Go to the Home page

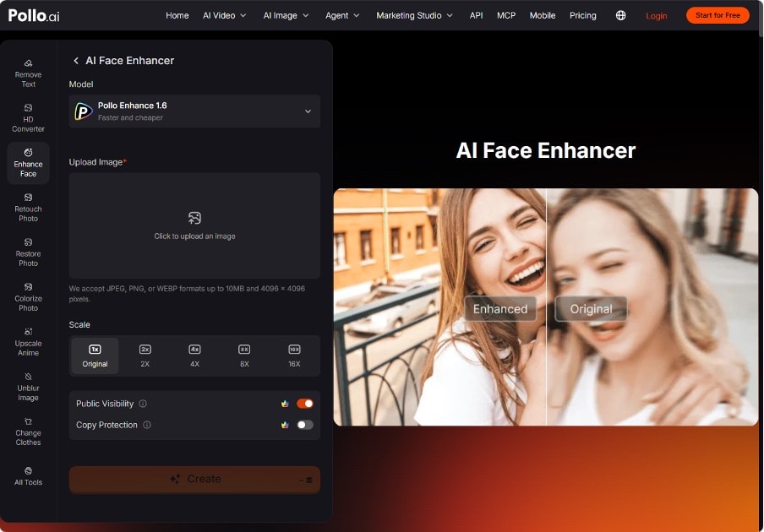tap(177, 15)
